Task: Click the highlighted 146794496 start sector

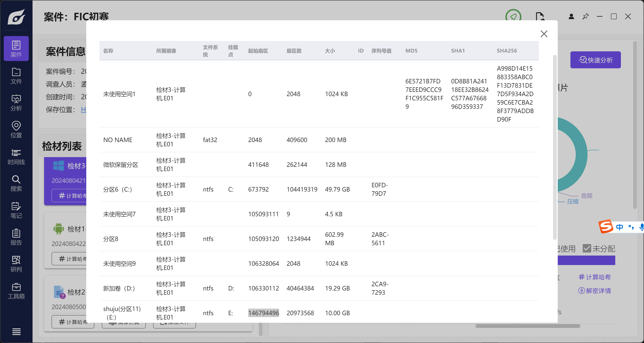Action: (264, 313)
